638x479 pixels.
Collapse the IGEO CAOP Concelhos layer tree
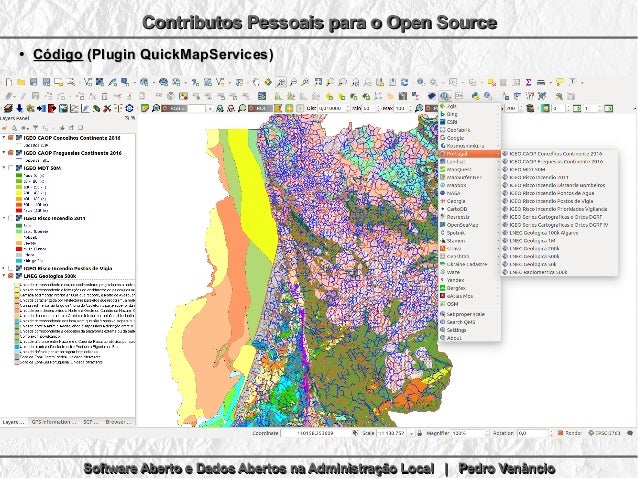4,138
